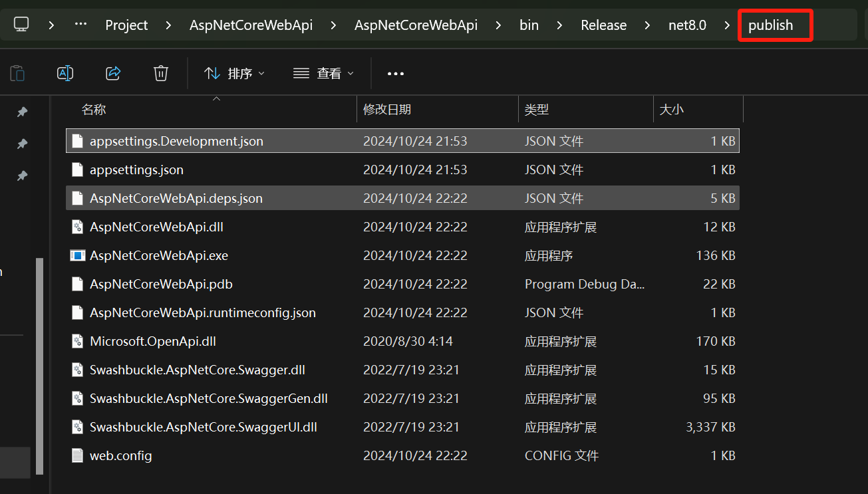Click the config file icon of web.config
Image resolution: width=868 pixels, height=494 pixels.
pos(78,455)
